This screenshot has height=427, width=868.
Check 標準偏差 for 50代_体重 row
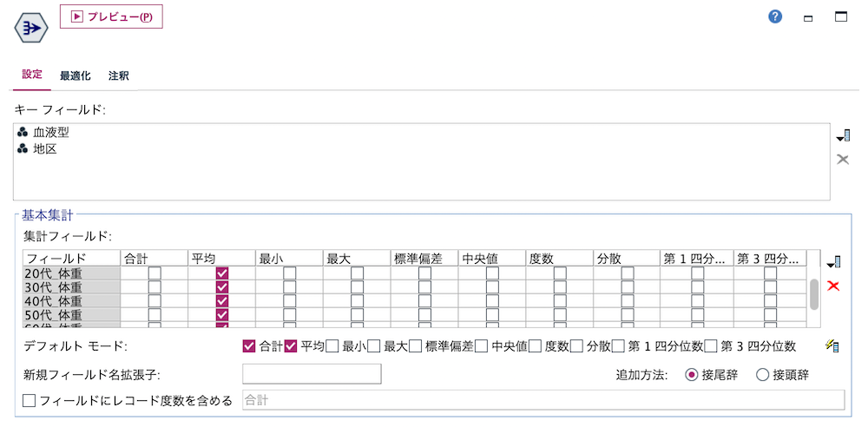tap(425, 314)
